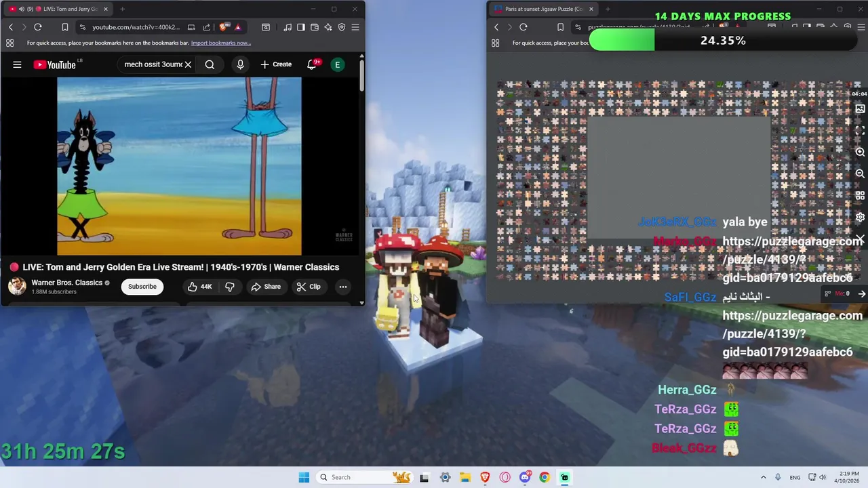This screenshot has width=868, height=488.
Task: Open File Explorer from the taskbar
Action: 465,477
